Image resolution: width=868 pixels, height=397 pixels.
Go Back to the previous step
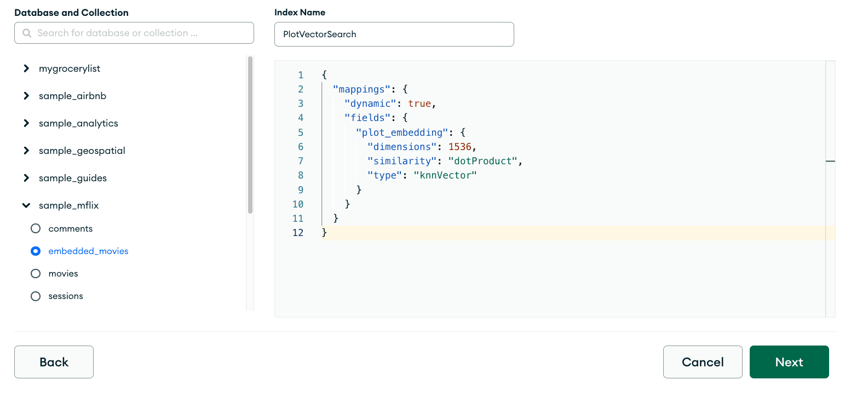[54, 362]
